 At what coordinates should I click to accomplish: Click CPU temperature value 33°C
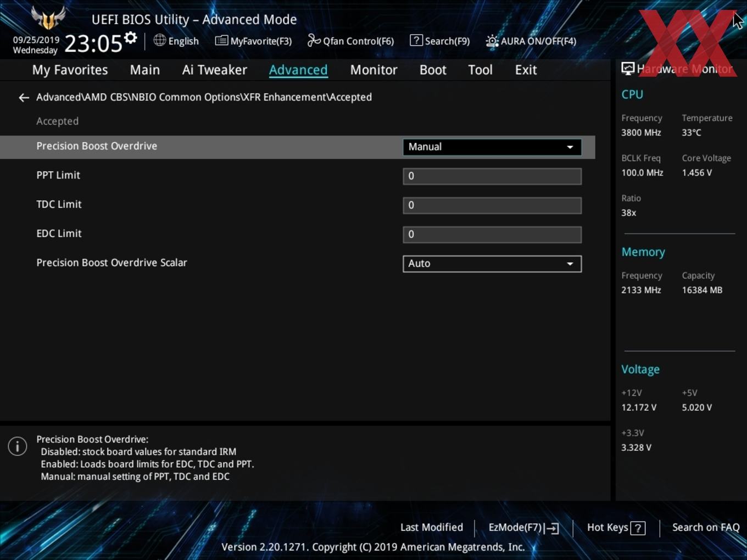(x=692, y=133)
